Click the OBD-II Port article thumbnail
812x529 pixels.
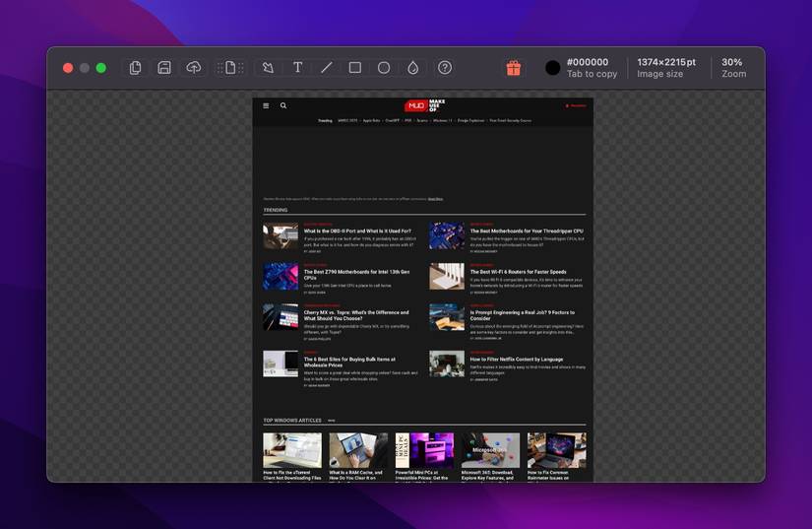[281, 235]
